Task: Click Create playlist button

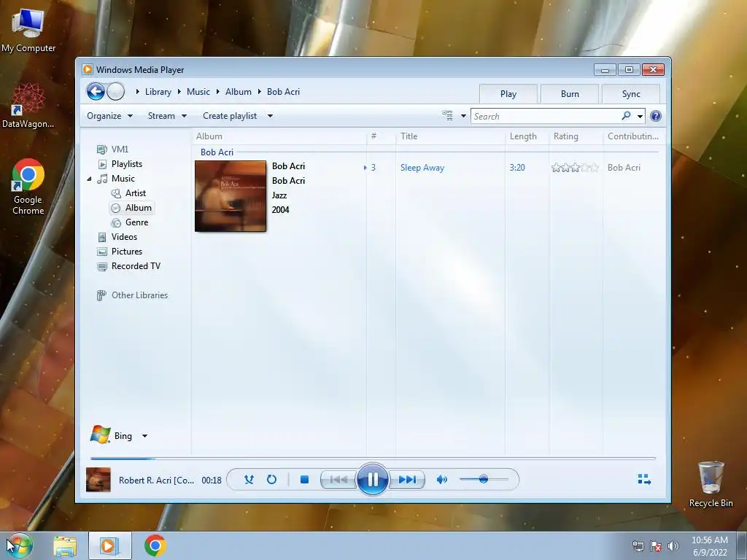Action: tap(230, 116)
